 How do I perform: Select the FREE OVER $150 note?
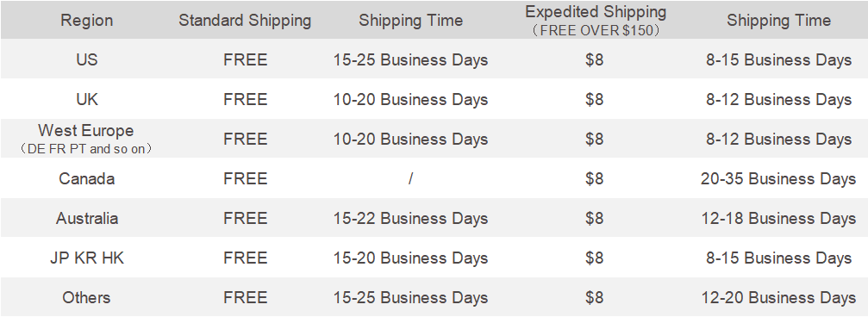[x=596, y=31]
